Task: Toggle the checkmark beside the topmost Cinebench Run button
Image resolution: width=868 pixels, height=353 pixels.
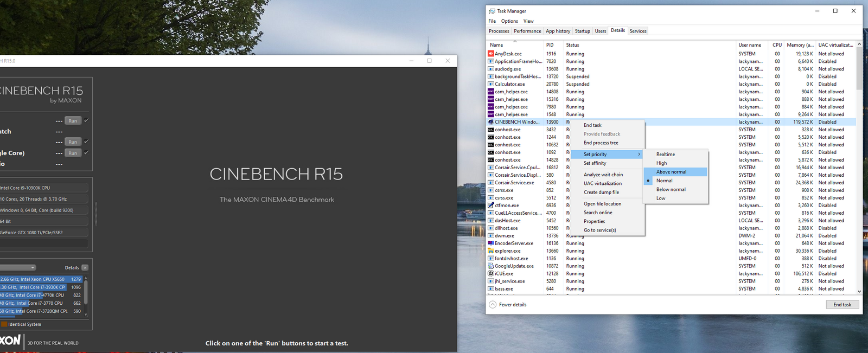Action: pos(86,120)
